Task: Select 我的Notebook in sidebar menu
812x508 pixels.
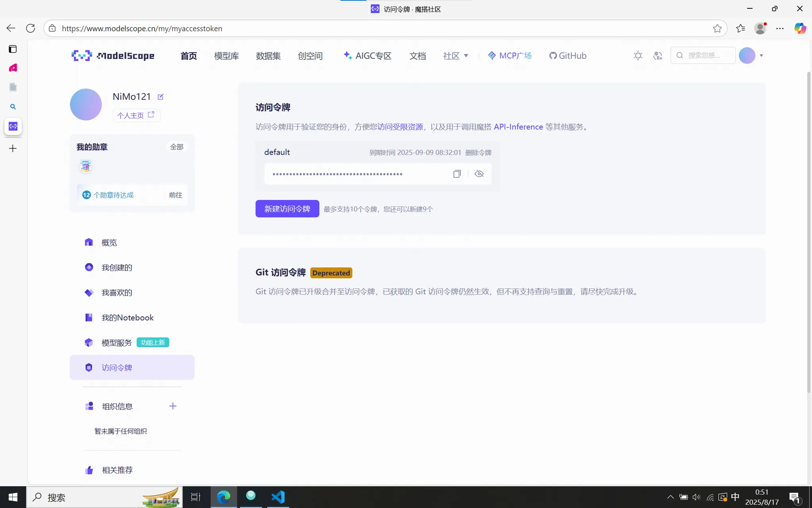Action: coord(127,317)
